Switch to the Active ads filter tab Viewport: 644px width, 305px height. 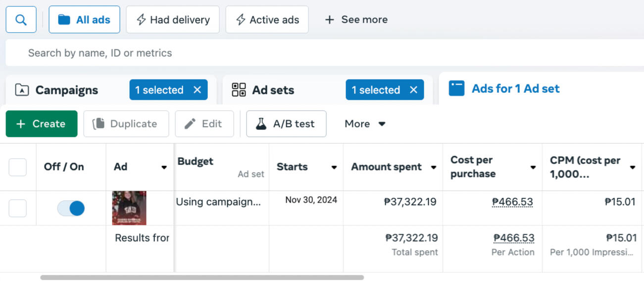tap(267, 20)
